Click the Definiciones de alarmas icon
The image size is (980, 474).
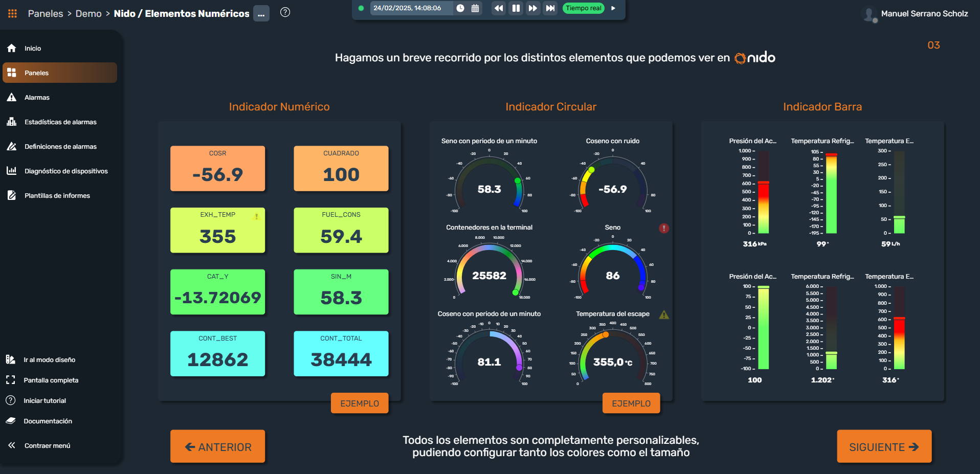click(x=12, y=146)
